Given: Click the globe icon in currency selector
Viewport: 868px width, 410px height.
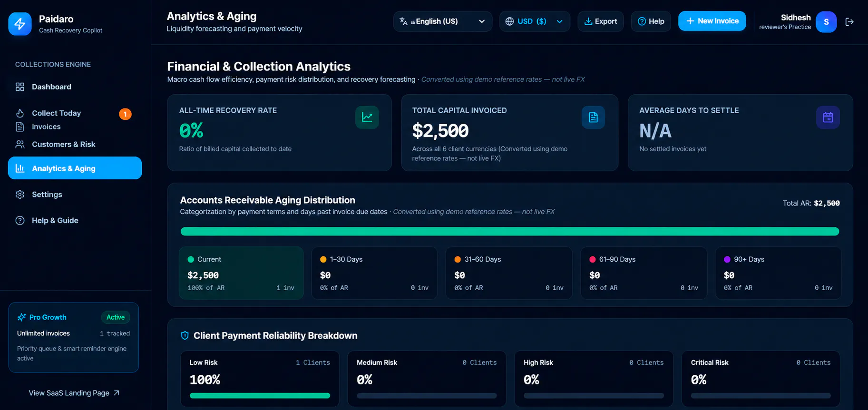Looking at the screenshot, I should (509, 21).
